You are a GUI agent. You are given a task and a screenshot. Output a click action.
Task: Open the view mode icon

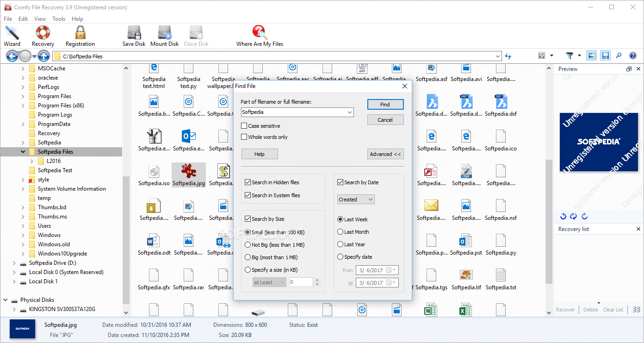point(542,56)
